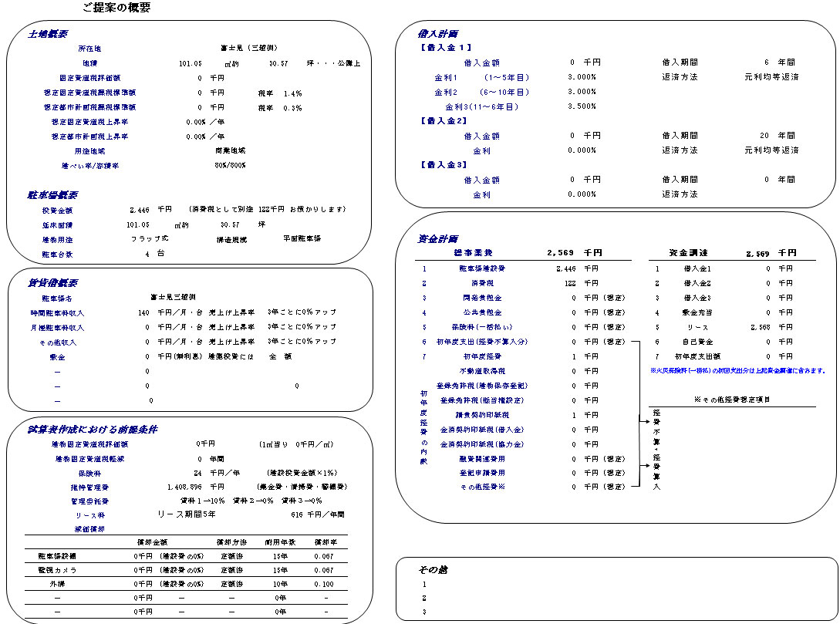Click the '資金計画' section heading
This screenshot has width=840, height=624.
click(437, 239)
